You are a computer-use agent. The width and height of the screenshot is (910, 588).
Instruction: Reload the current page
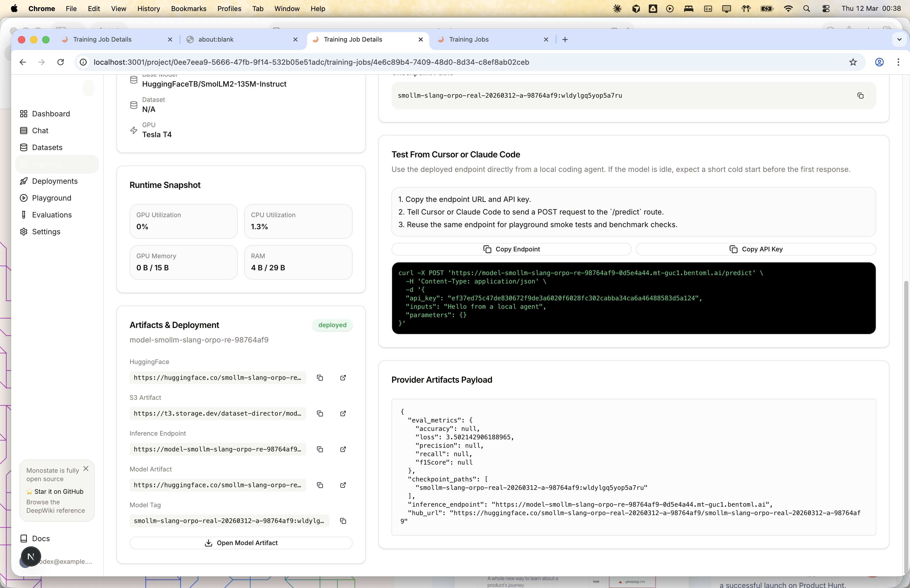[60, 62]
